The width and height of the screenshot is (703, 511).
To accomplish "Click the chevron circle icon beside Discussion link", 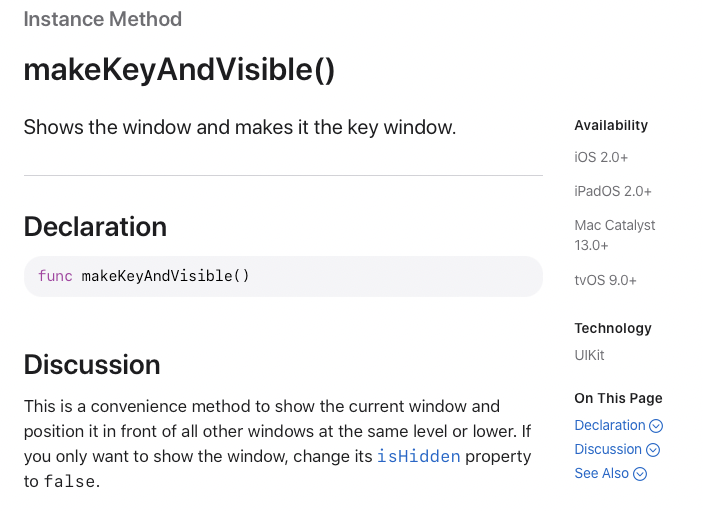I will (653, 450).
